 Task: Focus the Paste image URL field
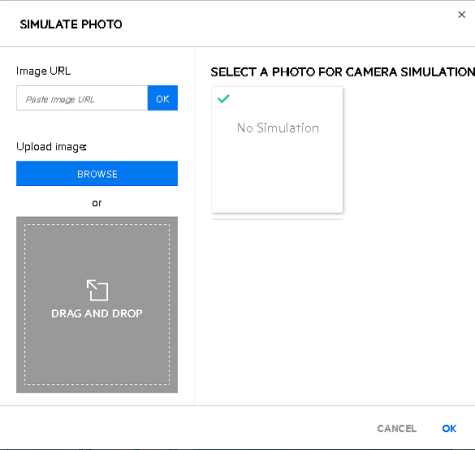coord(82,98)
